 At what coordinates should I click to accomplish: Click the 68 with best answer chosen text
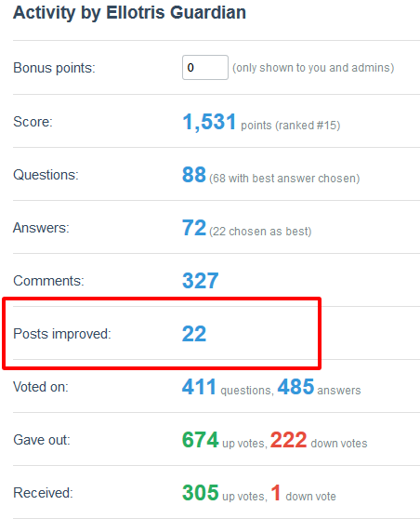[x=284, y=179]
